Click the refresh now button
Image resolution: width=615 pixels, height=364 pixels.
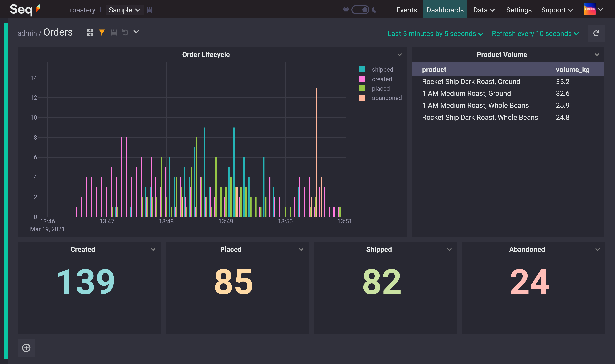(596, 33)
